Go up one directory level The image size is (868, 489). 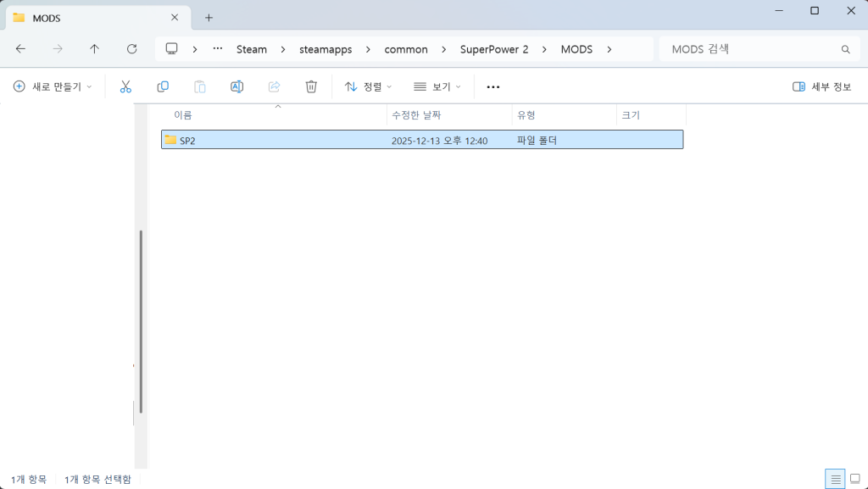tap(94, 49)
